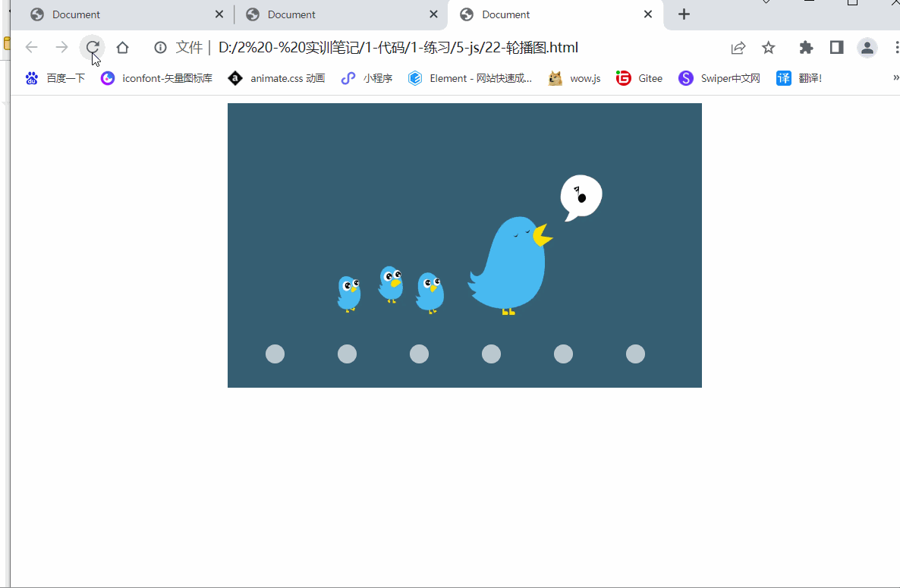Select the first carousel indicator dot
This screenshot has height=588, width=900.
275,354
